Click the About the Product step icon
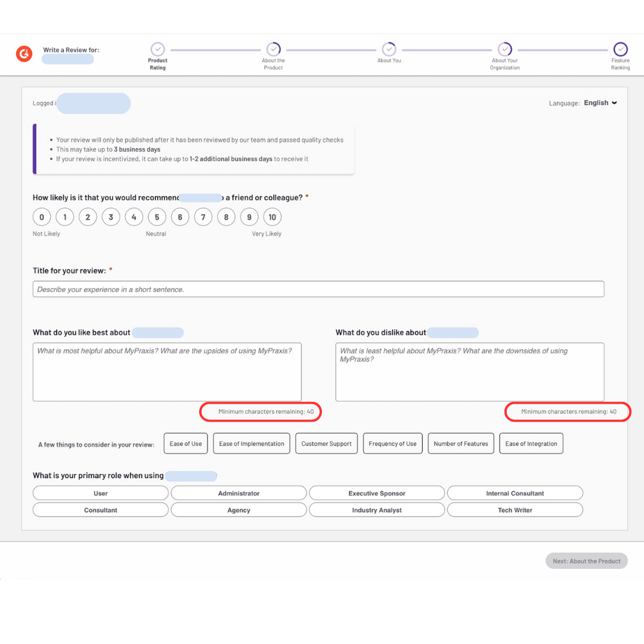The image size is (644, 644). (x=273, y=49)
